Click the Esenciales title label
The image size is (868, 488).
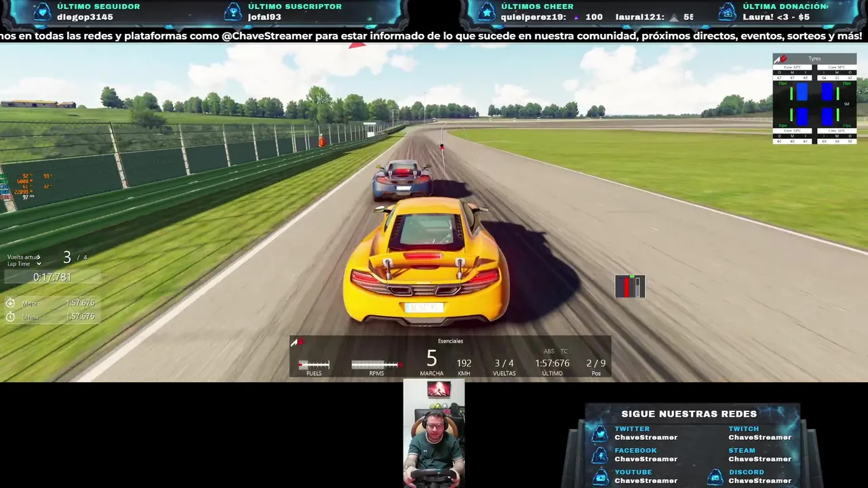[x=450, y=341]
